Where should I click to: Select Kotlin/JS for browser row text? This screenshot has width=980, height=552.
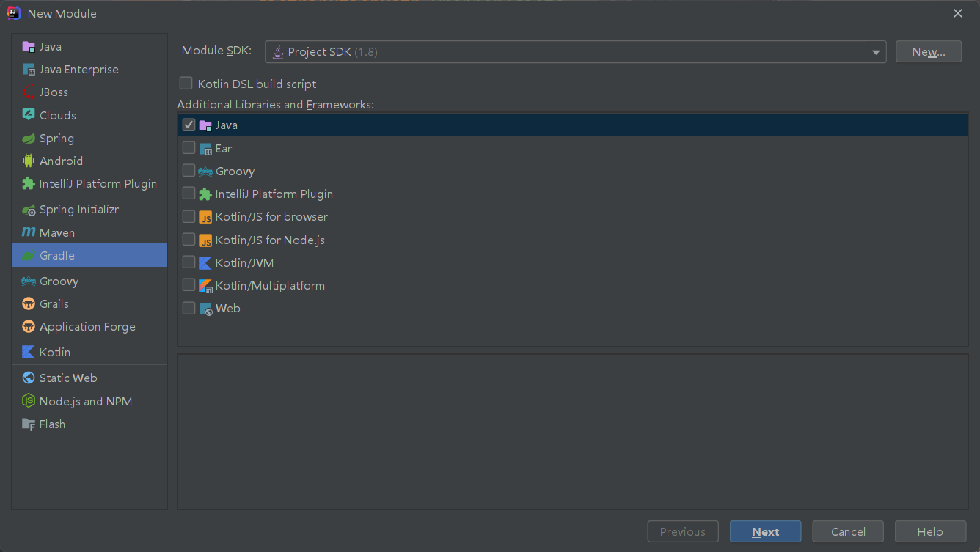pyautogui.click(x=271, y=217)
